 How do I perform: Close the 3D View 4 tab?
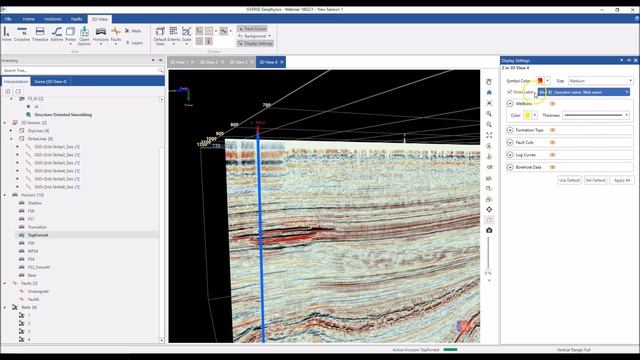pyautogui.click(x=282, y=62)
